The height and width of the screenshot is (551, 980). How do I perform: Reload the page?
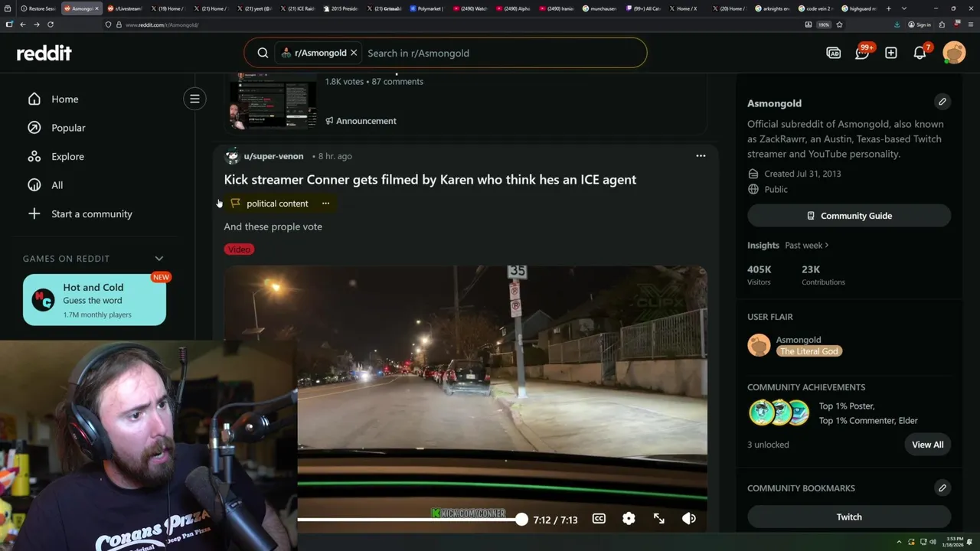[51, 24]
